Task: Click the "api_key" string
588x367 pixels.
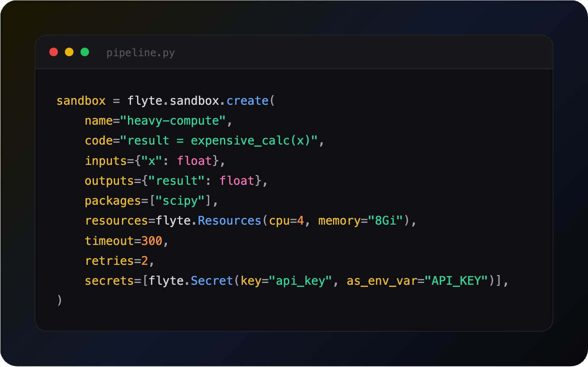Action: point(301,280)
